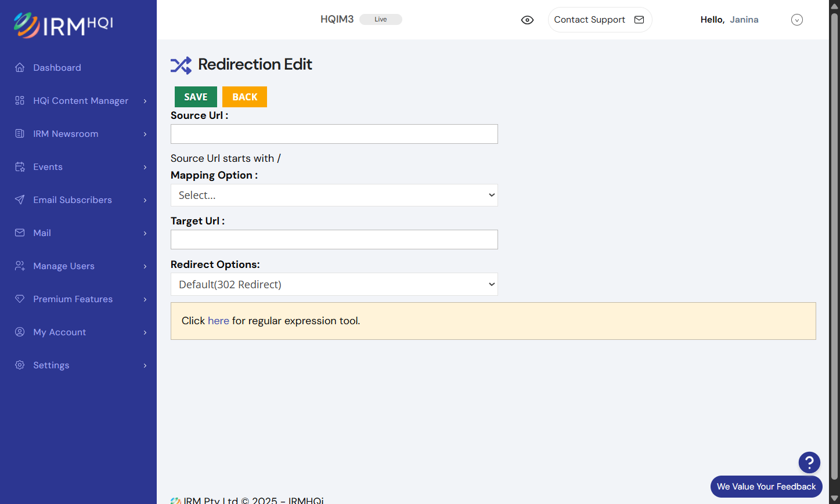Click the Events calendar icon

coord(20,166)
